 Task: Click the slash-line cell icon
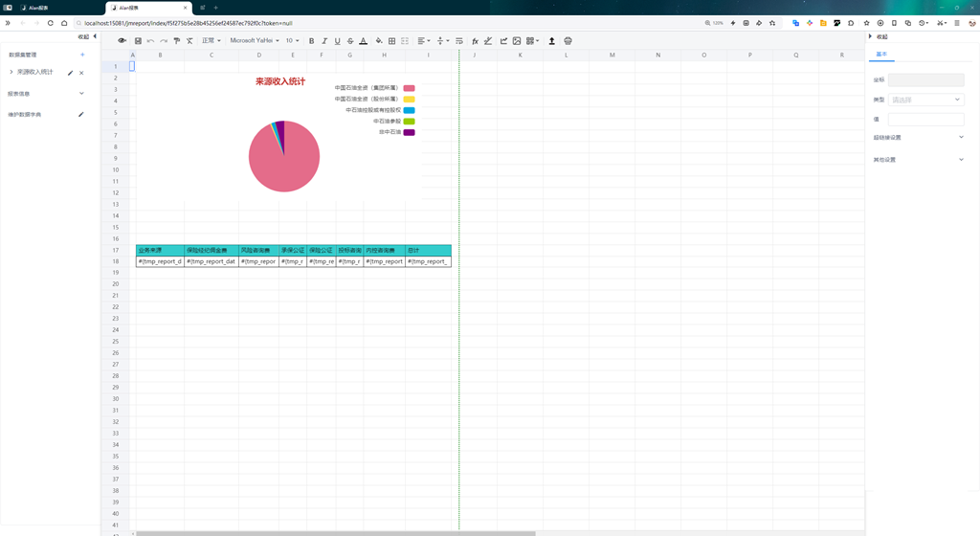click(488, 40)
